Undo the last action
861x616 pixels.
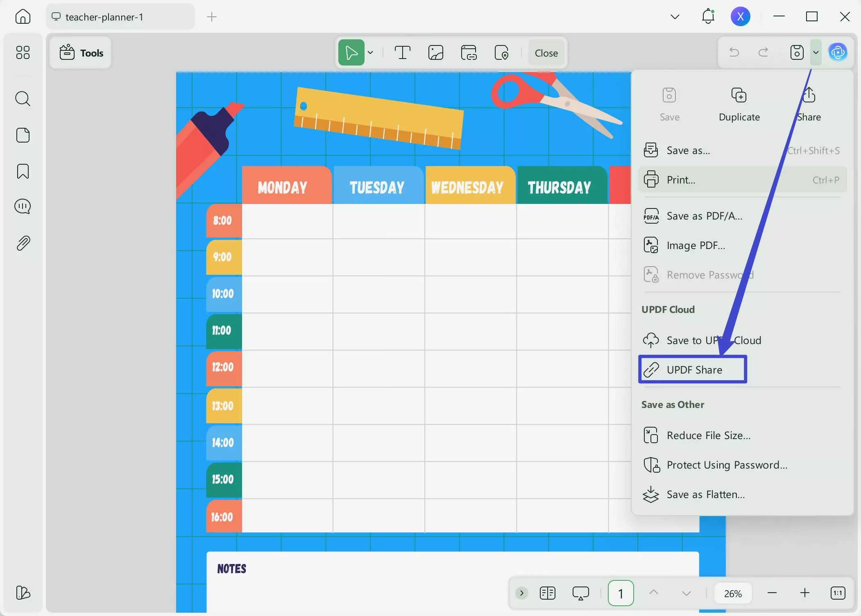(x=734, y=52)
